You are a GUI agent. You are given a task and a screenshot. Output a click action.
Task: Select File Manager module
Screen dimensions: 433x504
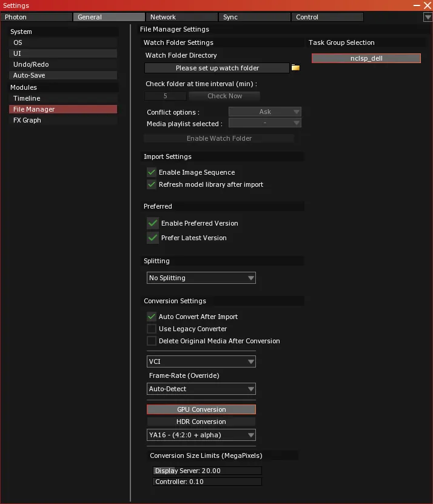click(63, 109)
